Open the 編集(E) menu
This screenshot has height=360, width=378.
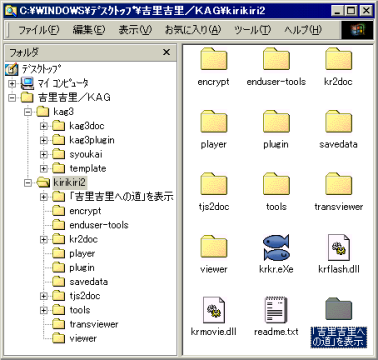[89, 30]
